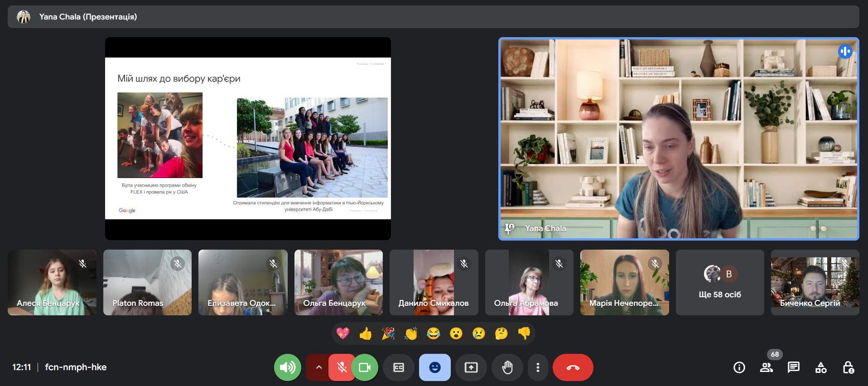Screen dimensions: 868x386
Task: Toggle closed captions
Action: (399, 367)
